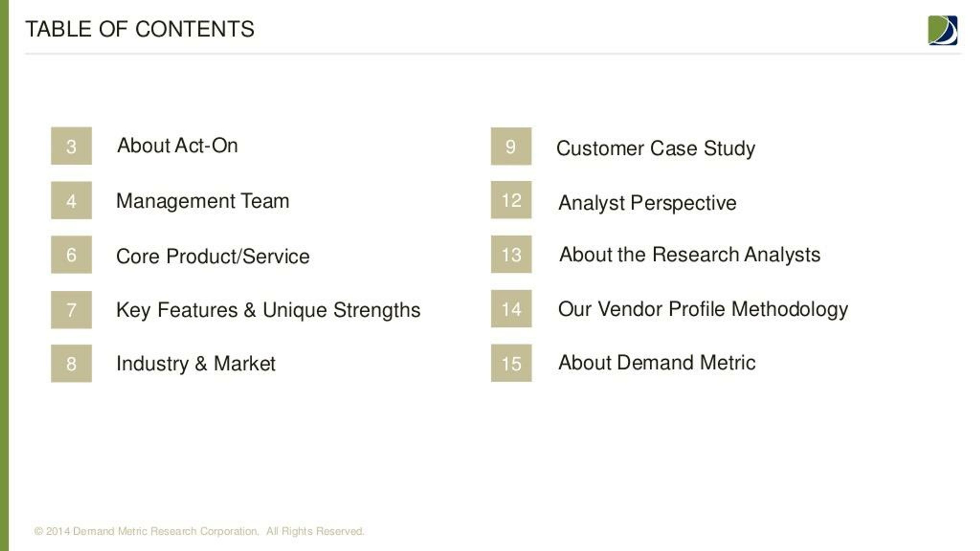Viewport: 980px width, 551px height.
Task: Select page number box 4
Action: (x=71, y=200)
